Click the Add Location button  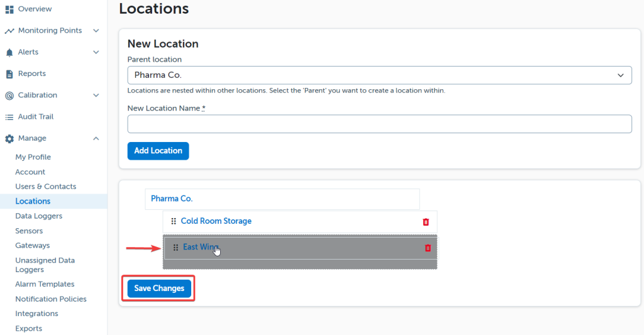(158, 151)
